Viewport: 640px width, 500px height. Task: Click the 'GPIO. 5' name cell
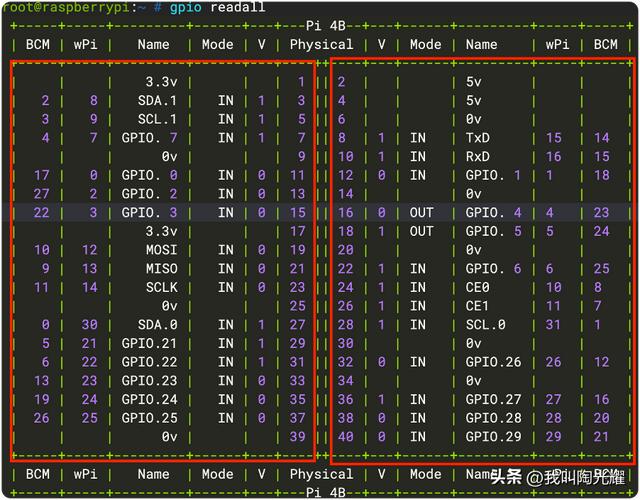[493, 231]
